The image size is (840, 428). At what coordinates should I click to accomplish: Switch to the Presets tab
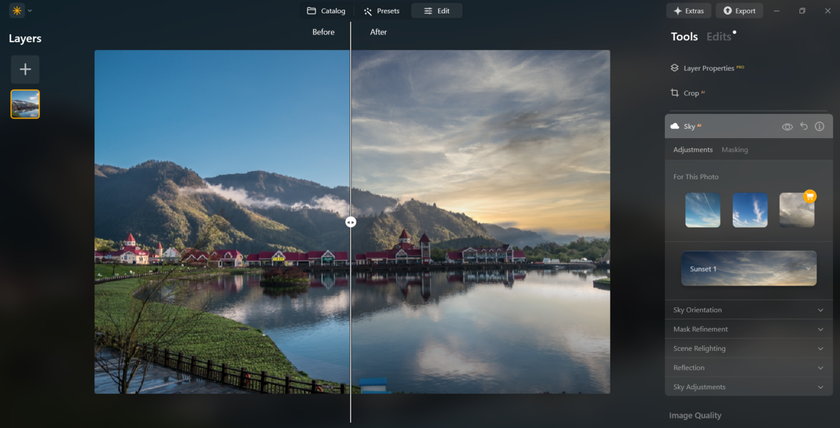tap(381, 11)
